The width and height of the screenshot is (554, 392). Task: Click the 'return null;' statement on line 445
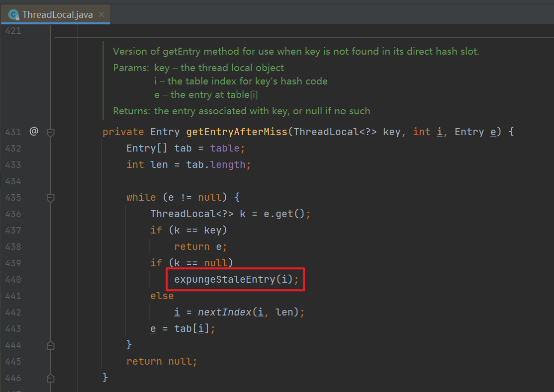pos(162,361)
